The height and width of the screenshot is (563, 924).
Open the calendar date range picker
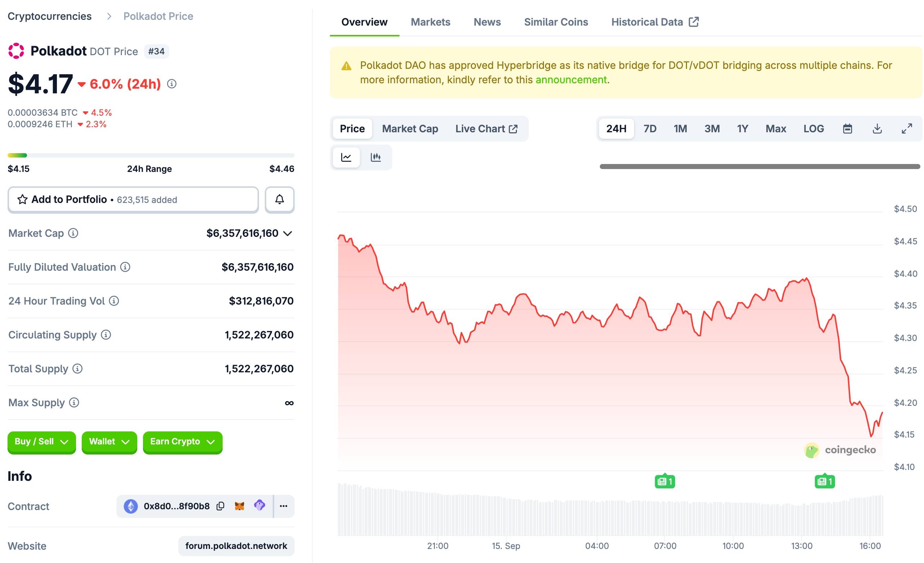[x=848, y=129]
